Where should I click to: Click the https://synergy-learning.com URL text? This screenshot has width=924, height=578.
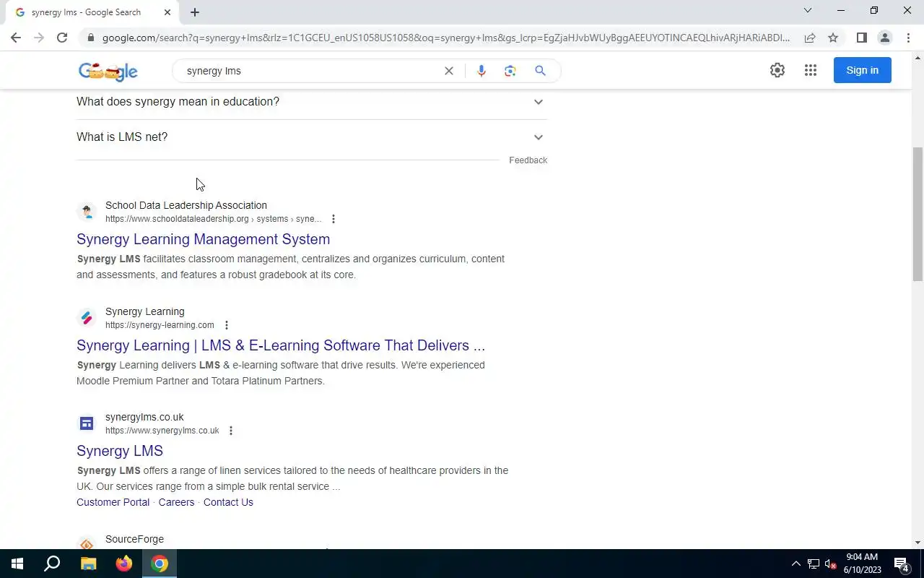(160, 325)
